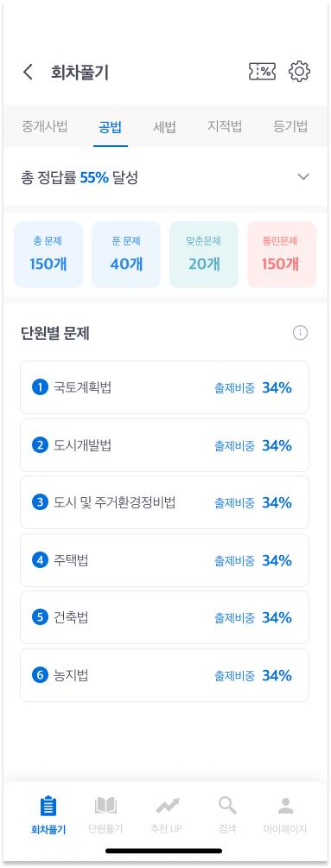Go back using the left arrow icon
Image resolution: width=331 pixels, height=868 pixels.
(x=28, y=72)
